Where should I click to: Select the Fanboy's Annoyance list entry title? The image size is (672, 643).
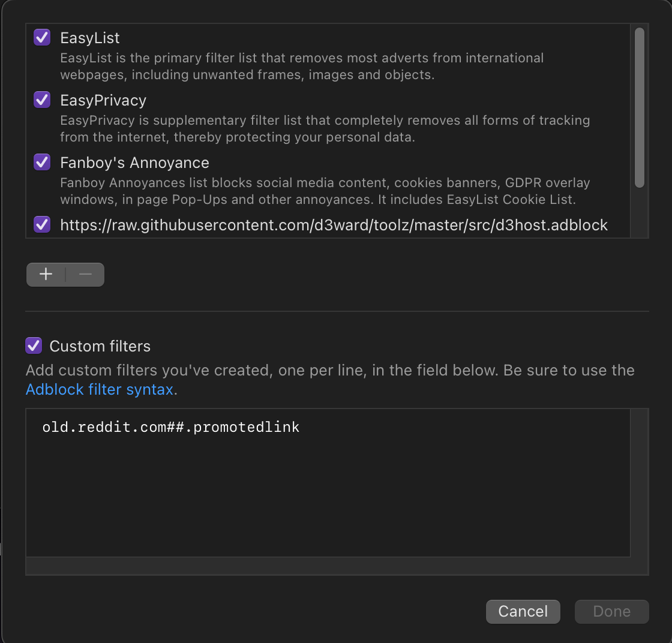coord(134,163)
